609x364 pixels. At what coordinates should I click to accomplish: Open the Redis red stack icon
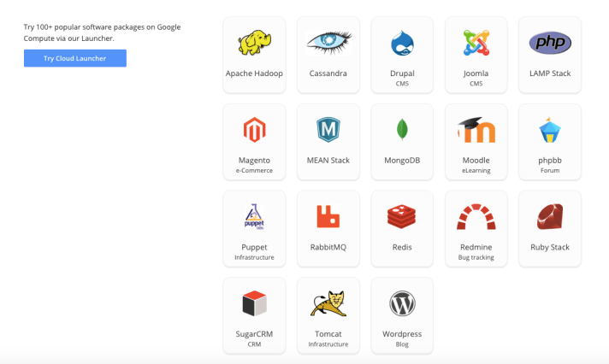402,216
